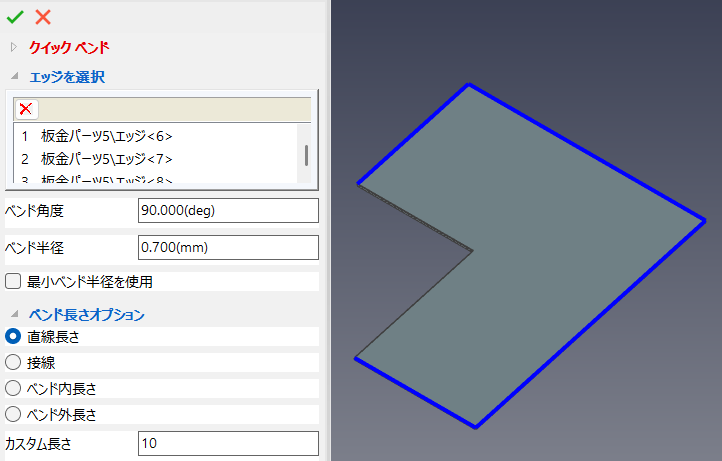
Task: Enable 最小ベンド半径を使用 checkbox
Action: pos(14,282)
